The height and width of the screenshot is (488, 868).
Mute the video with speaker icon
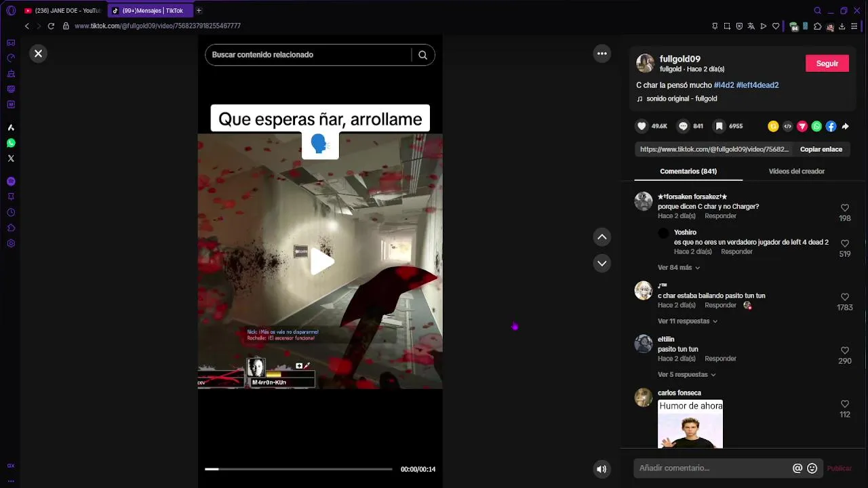(x=601, y=468)
